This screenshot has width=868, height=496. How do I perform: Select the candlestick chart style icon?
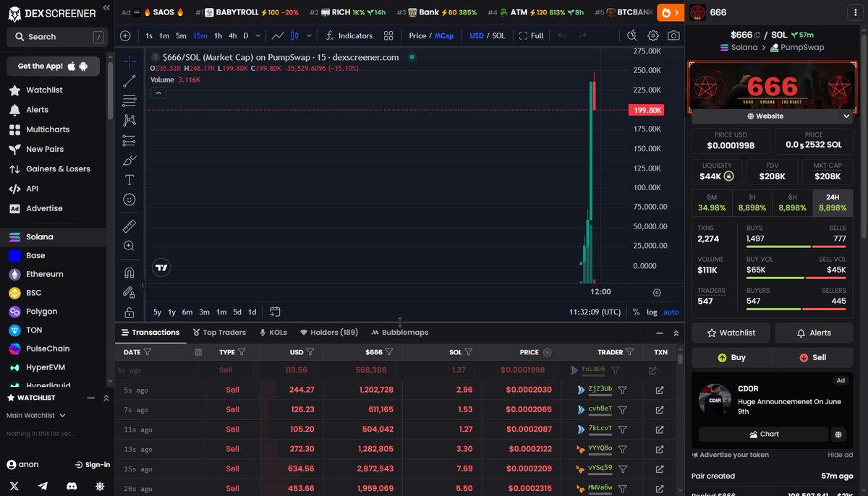coord(294,35)
